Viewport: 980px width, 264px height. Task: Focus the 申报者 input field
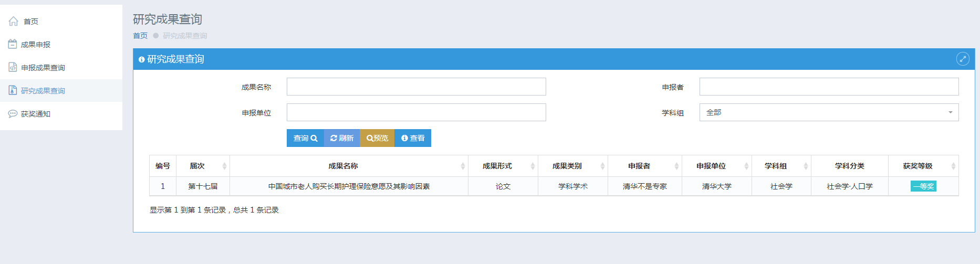829,87
